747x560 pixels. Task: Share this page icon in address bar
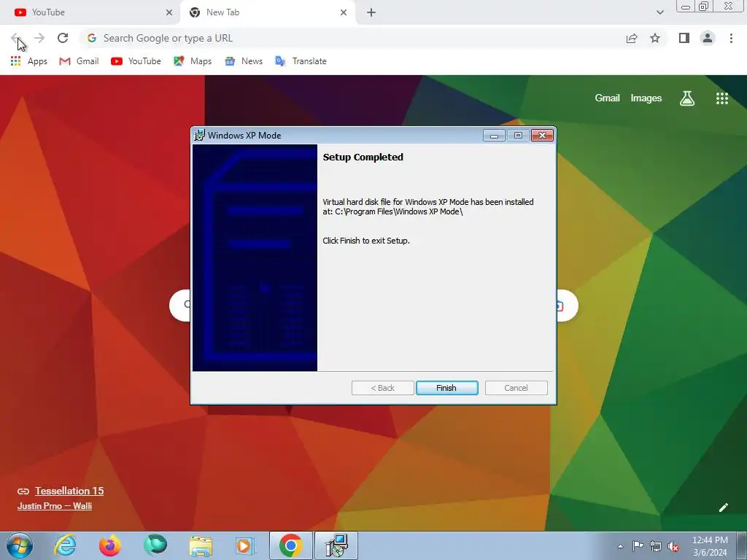[x=632, y=38]
